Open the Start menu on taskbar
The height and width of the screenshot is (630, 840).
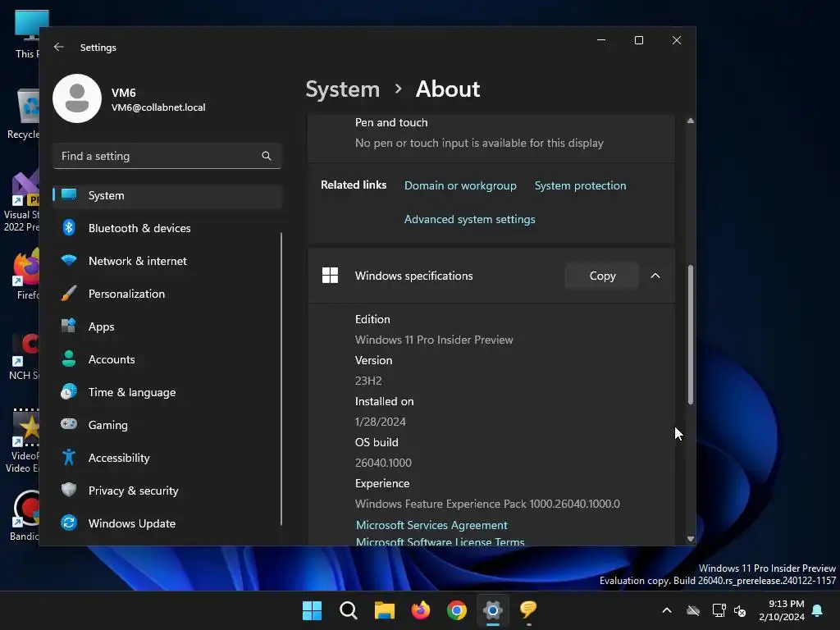(312, 610)
